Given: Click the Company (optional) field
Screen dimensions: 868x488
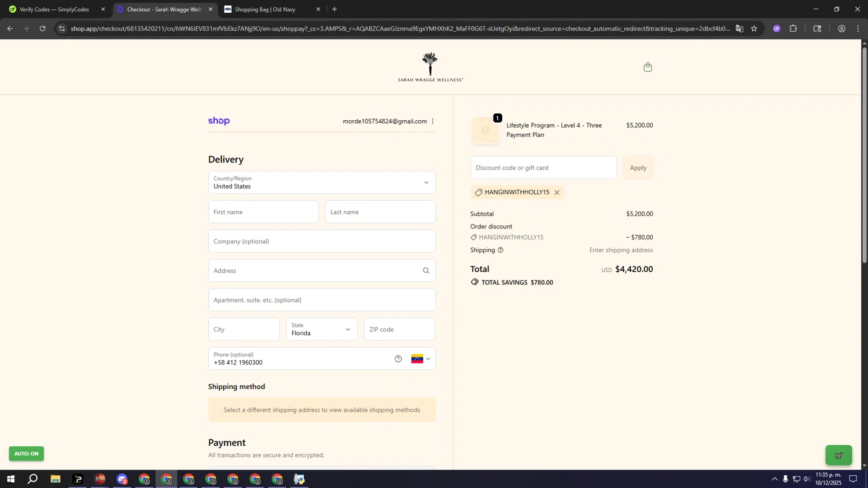Looking at the screenshot, I should (322, 242).
